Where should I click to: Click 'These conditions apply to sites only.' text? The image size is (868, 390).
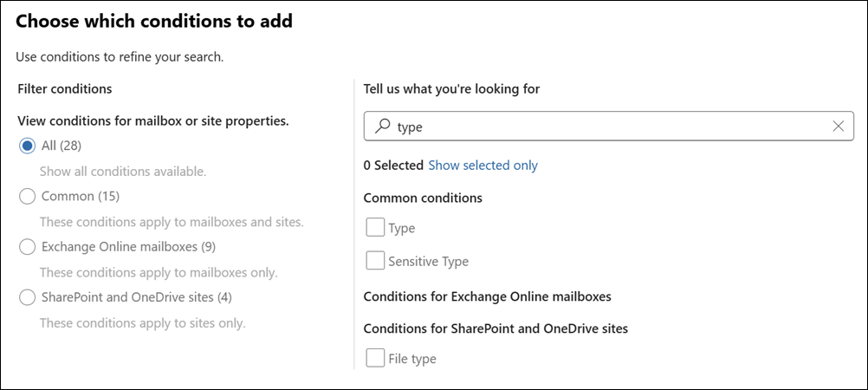(x=142, y=323)
